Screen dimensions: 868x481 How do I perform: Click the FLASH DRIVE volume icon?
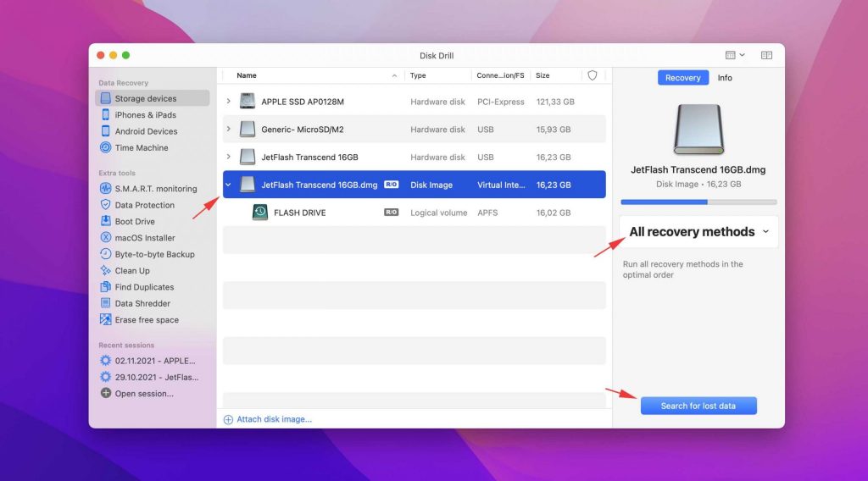pos(259,213)
